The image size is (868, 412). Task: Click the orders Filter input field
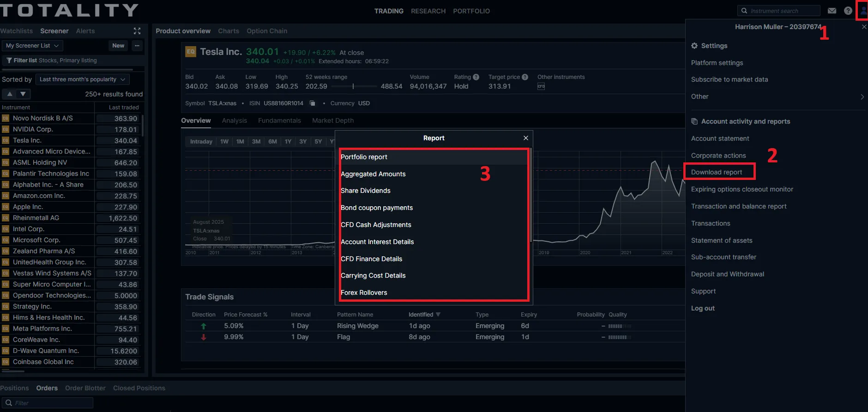[x=47, y=403]
